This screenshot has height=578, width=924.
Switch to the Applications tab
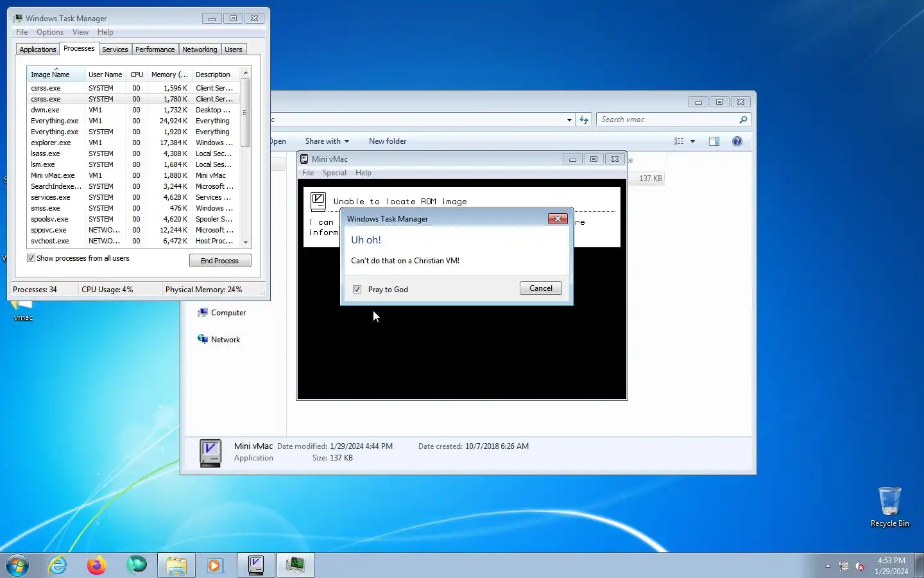tap(38, 49)
